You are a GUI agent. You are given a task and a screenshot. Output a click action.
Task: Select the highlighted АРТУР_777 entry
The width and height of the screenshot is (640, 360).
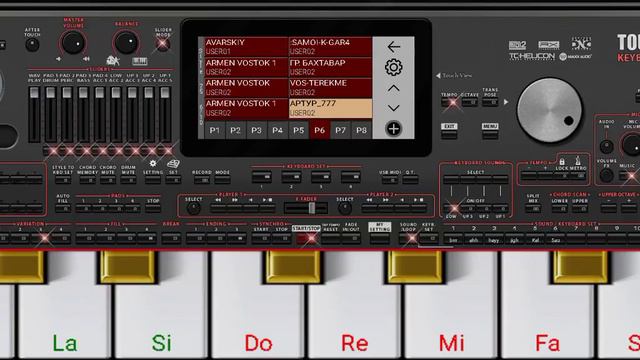[x=330, y=108]
